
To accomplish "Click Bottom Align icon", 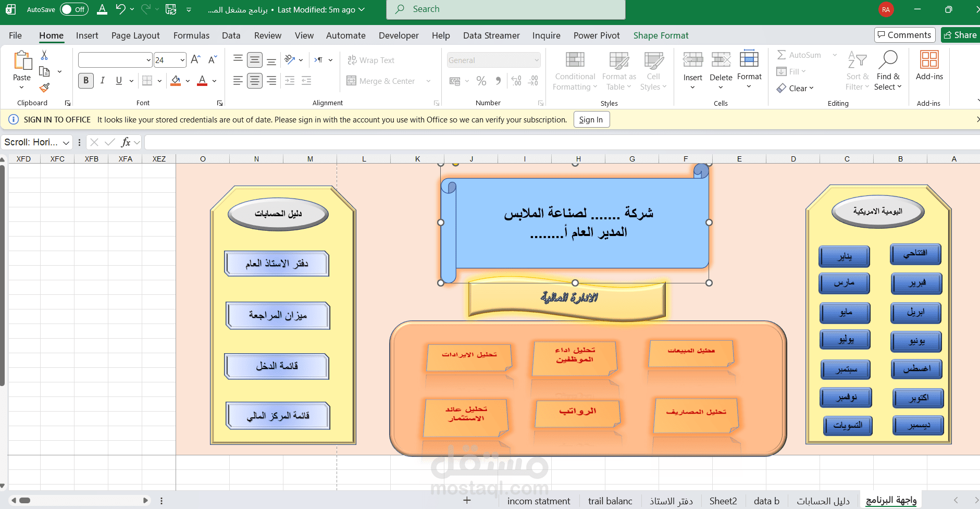I will (x=271, y=60).
